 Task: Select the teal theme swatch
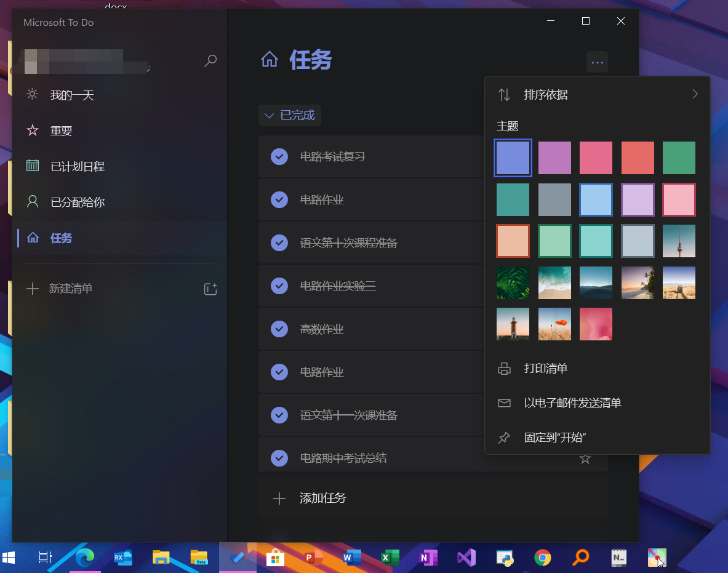tap(513, 199)
